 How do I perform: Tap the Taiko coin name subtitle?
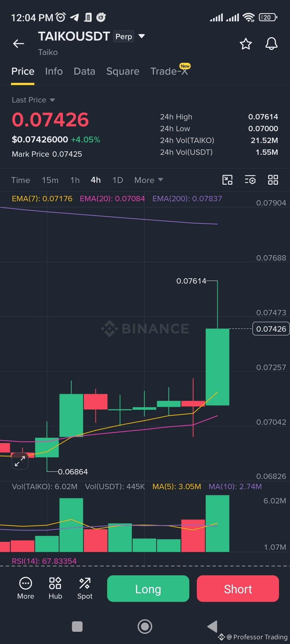click(x=48, y=52)
